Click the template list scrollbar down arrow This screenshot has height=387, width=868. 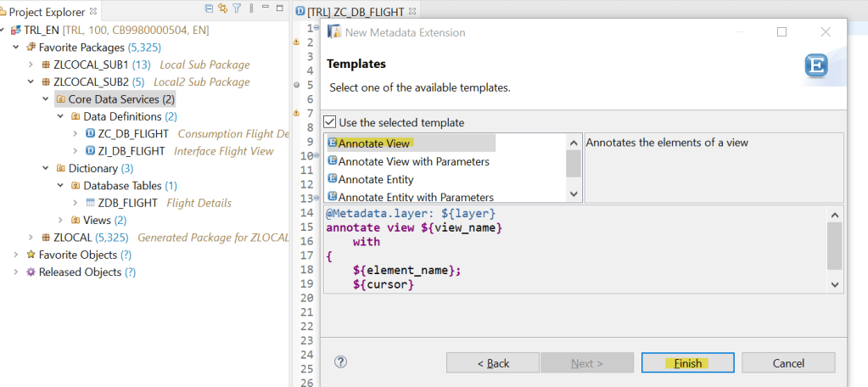click(x=574, y=193)
